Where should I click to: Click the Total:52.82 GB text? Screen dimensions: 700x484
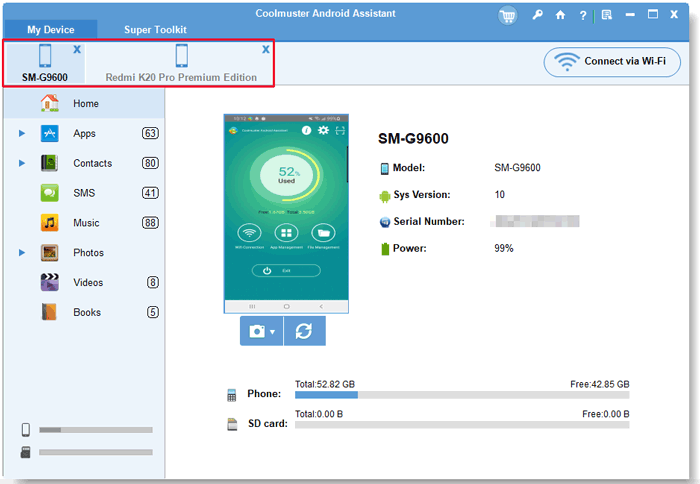click(x=325, y=384)
